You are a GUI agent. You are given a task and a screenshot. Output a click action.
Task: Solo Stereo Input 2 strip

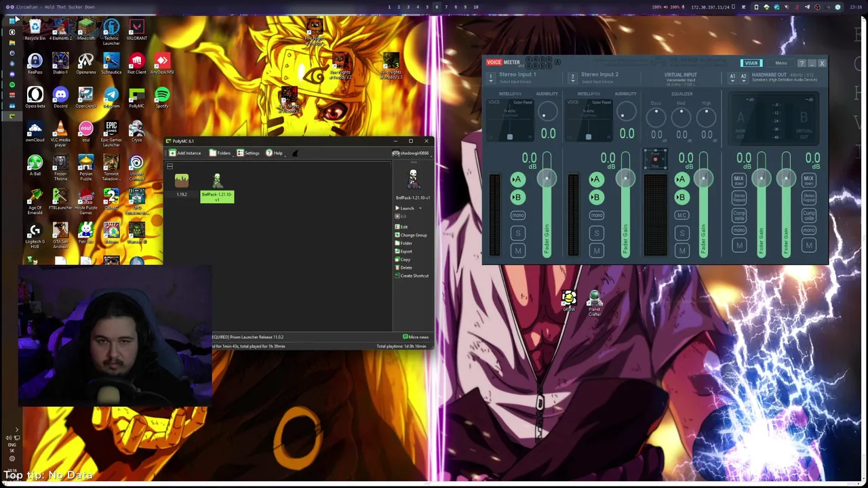tap(597, 233)
